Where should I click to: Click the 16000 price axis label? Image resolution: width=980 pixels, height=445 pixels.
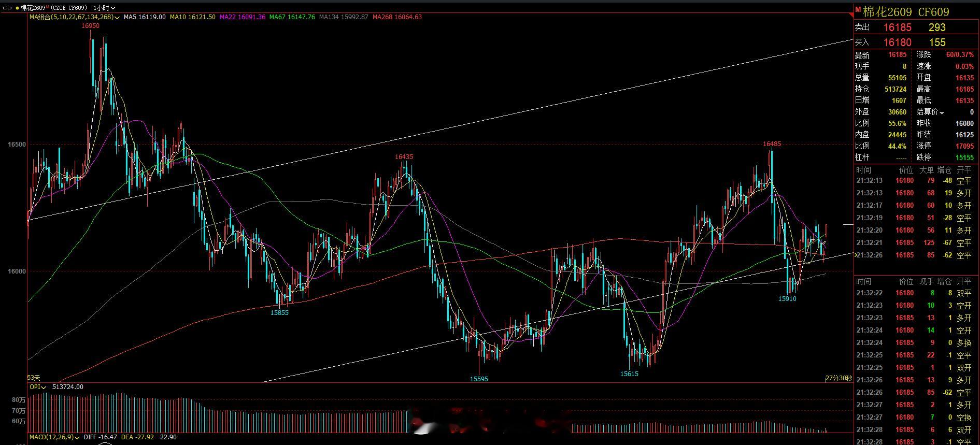tap(17, 271)
